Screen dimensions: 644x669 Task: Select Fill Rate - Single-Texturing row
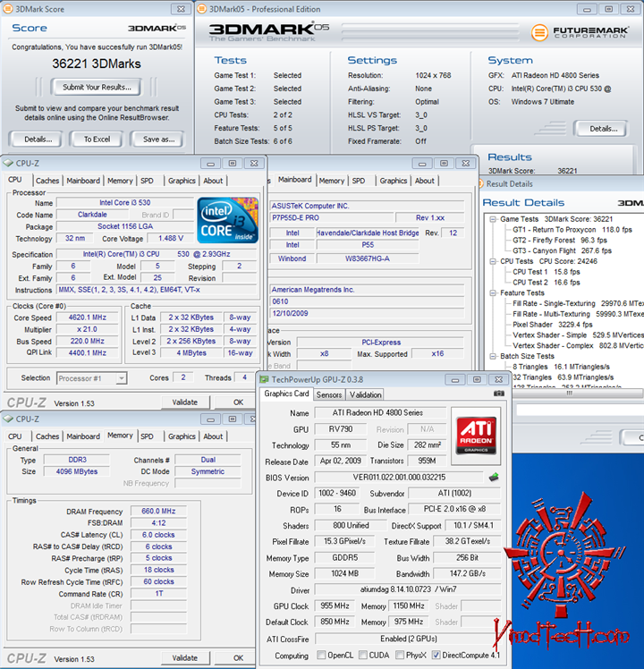pos(578,303)
